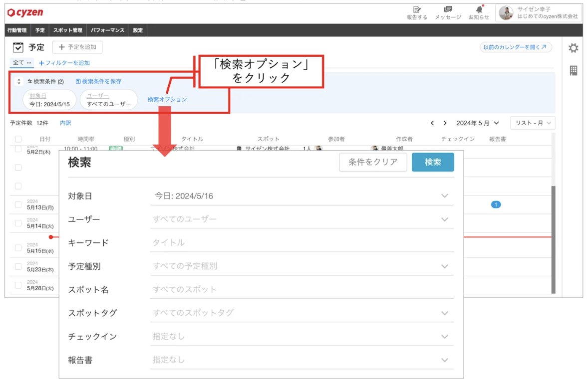The height and width of the screenshot is (383, 588).
Task: Click the 対象日 今日: 2024/5/15 filter chip
Action: (x=49, y=100)
